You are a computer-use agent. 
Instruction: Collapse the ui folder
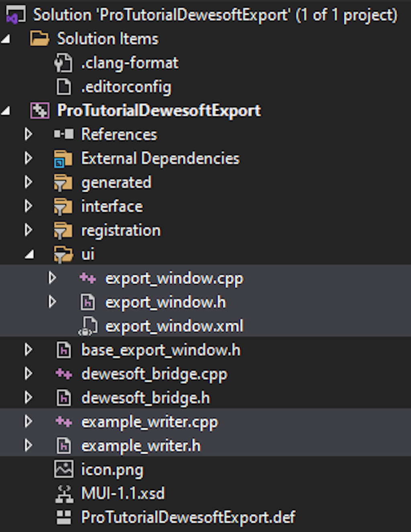click(x=30, y=254)
